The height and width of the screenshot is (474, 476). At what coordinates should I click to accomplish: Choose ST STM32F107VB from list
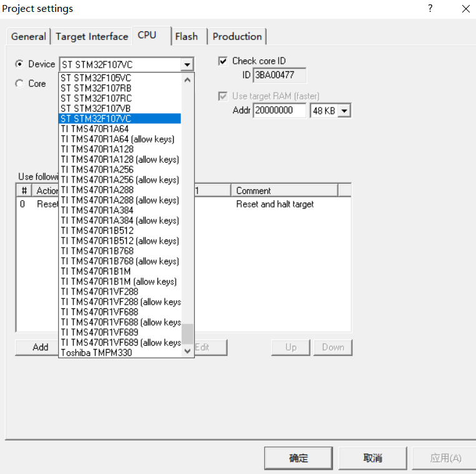120,108
